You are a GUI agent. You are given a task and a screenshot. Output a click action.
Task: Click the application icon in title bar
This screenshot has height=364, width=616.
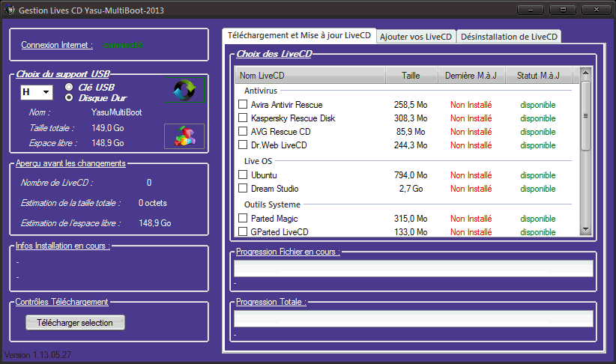pyautogui.click(x=10, y=10)
